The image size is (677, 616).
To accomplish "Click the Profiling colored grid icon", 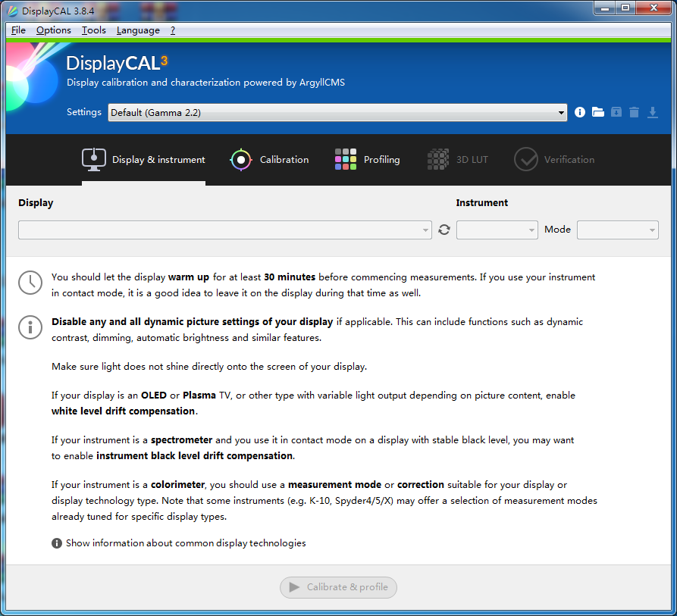I will pos(346,159).
